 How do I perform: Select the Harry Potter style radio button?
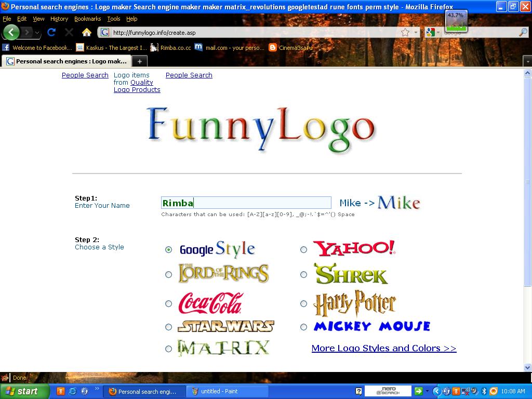[x=303, y=303]
